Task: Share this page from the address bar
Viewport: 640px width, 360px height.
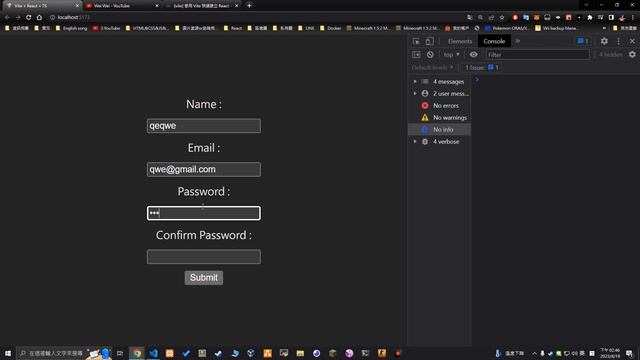Action: pos(491,17)
